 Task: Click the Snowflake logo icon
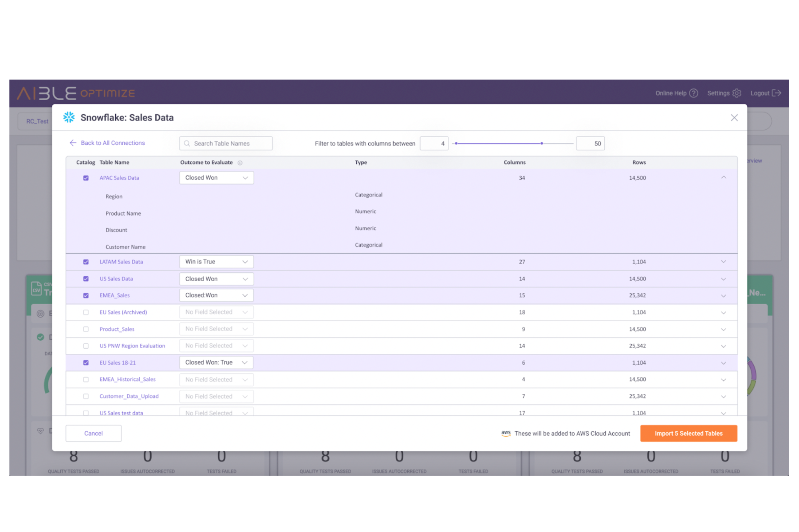[x=69, y=117]
